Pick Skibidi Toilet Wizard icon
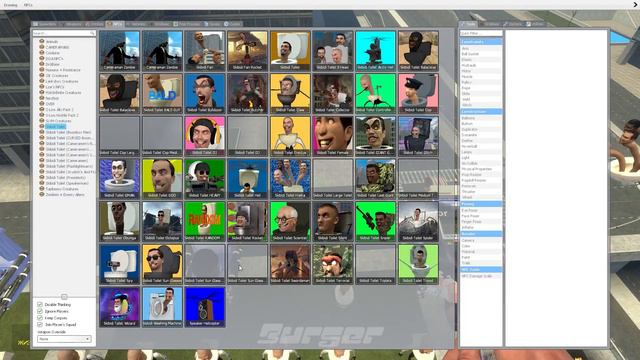Image resolution: width=640 pixels, height=360 pixels. [x=119, y=307]
